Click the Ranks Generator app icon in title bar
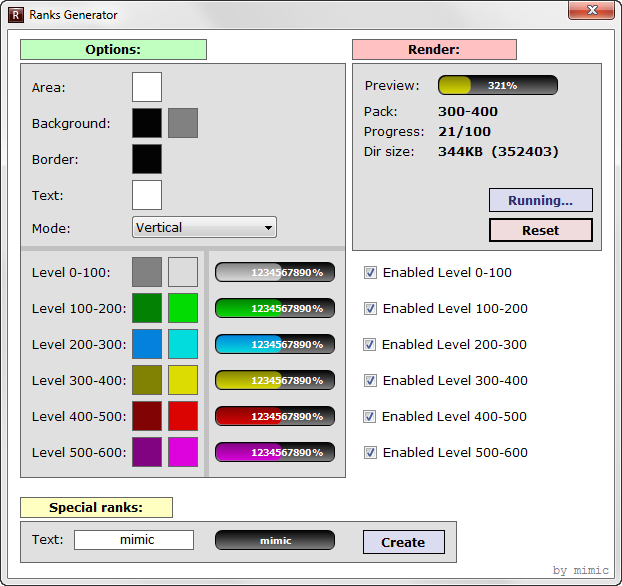 [x=15, y=15]
